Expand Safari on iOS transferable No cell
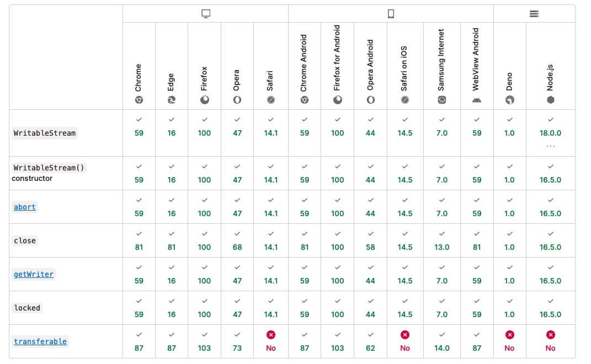The width and height of the screenshot is (591, 364). click(x=405, y=341)
